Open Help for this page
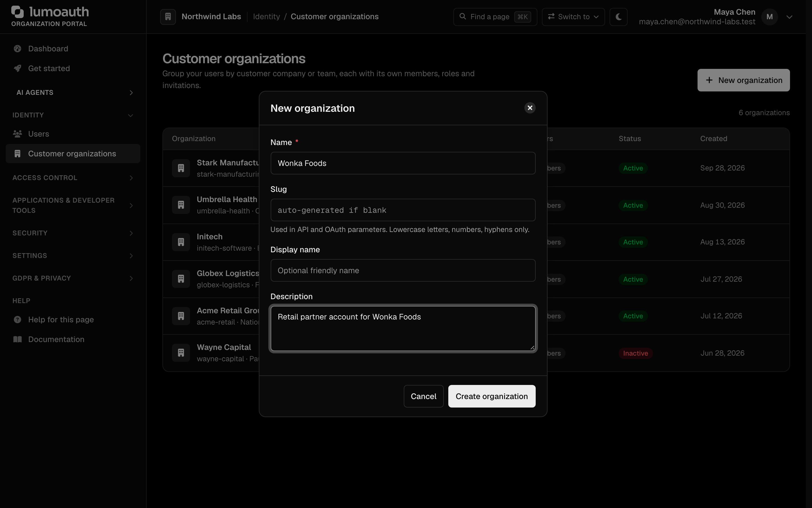812x508 pixels. (73, 319)
